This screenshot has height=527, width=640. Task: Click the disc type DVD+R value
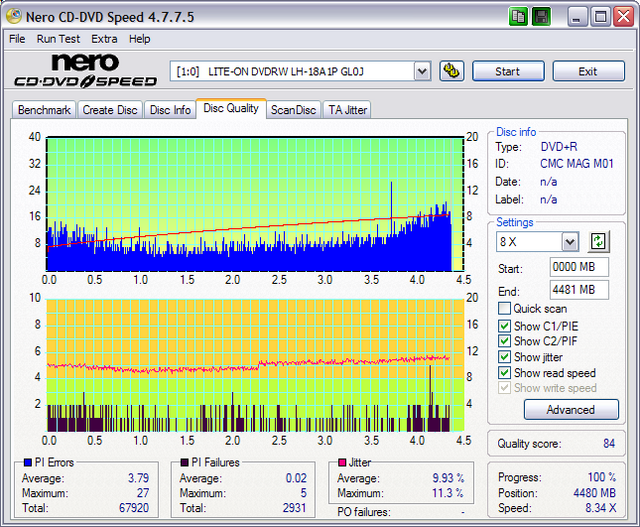tap(559, 147)
